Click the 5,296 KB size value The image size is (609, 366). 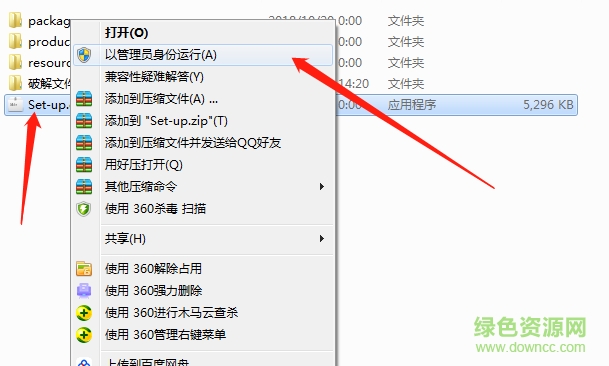[548, 105]
